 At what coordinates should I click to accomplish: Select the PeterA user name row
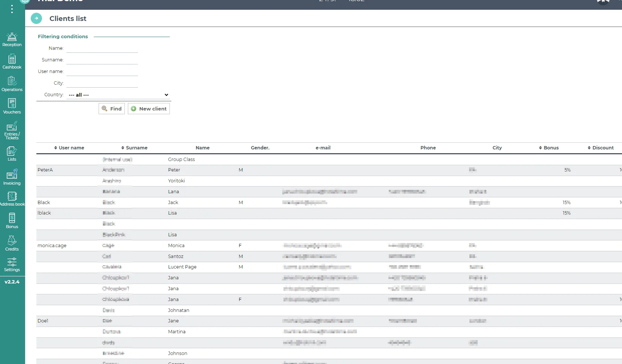pos(329,170)
